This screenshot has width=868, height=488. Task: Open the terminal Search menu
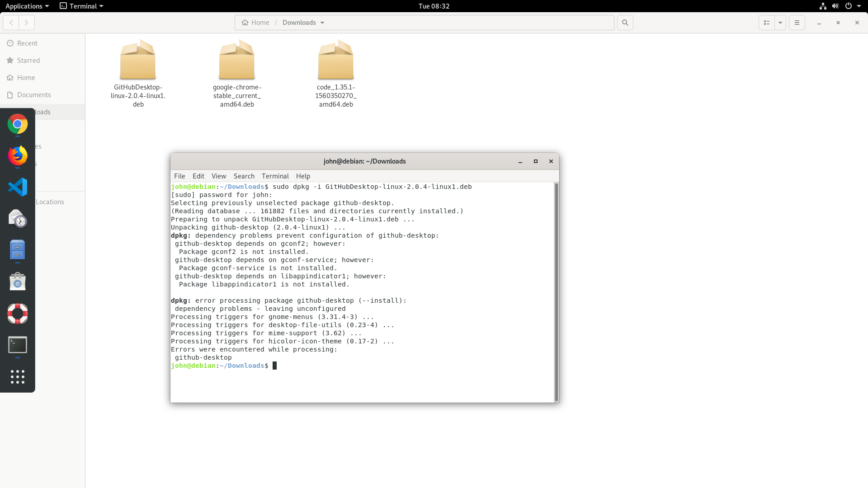point(244,176)
